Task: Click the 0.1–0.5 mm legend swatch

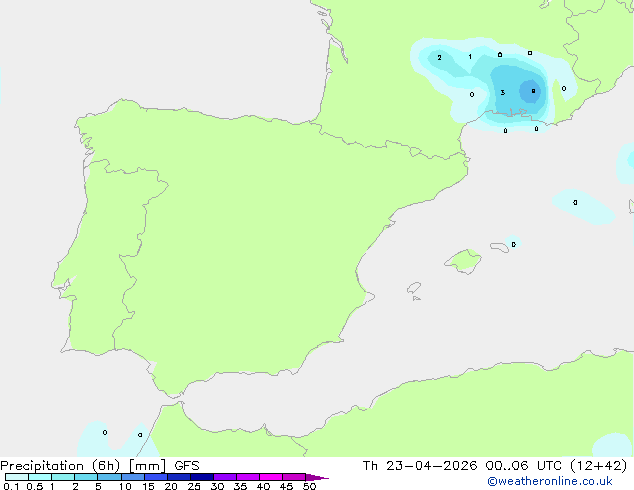Action: (x=17, y=477)
